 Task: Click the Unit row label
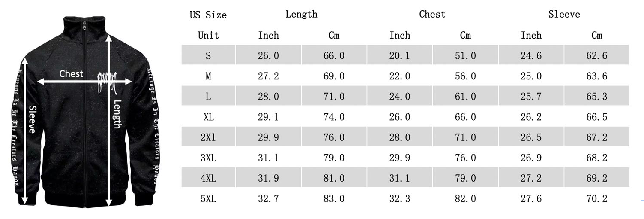pyautogui.click(x=208, y=35)
